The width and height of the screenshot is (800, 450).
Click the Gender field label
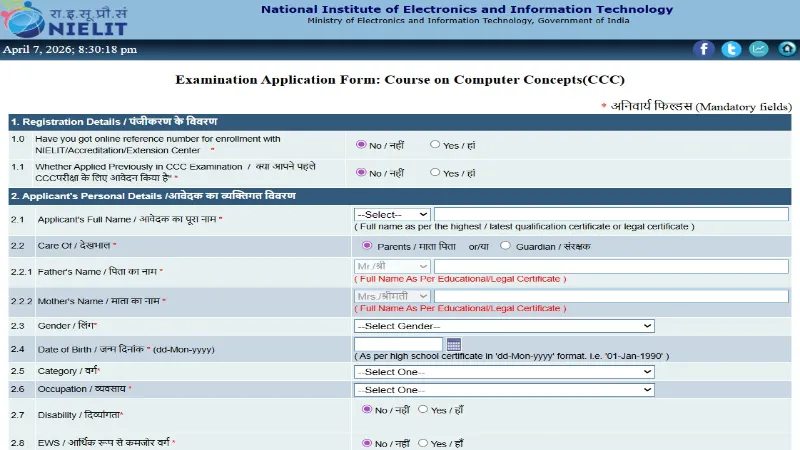tap(66, 326)
